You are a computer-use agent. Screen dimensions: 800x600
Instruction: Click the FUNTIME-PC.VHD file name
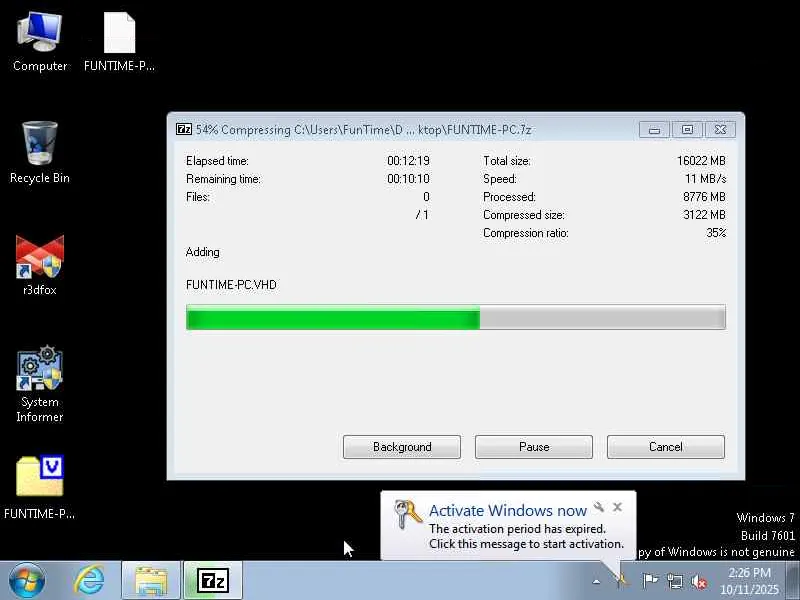point(231,285)
